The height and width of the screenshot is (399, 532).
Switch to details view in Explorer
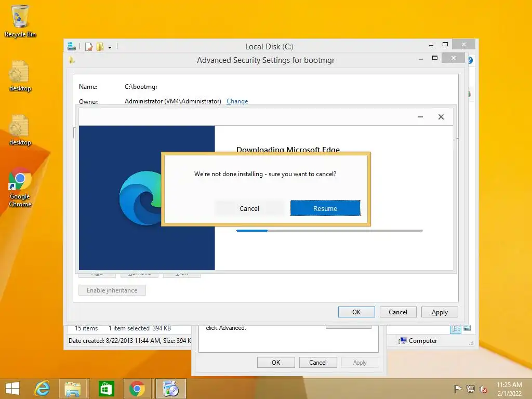pyautogui.click(x=456, y=328)
